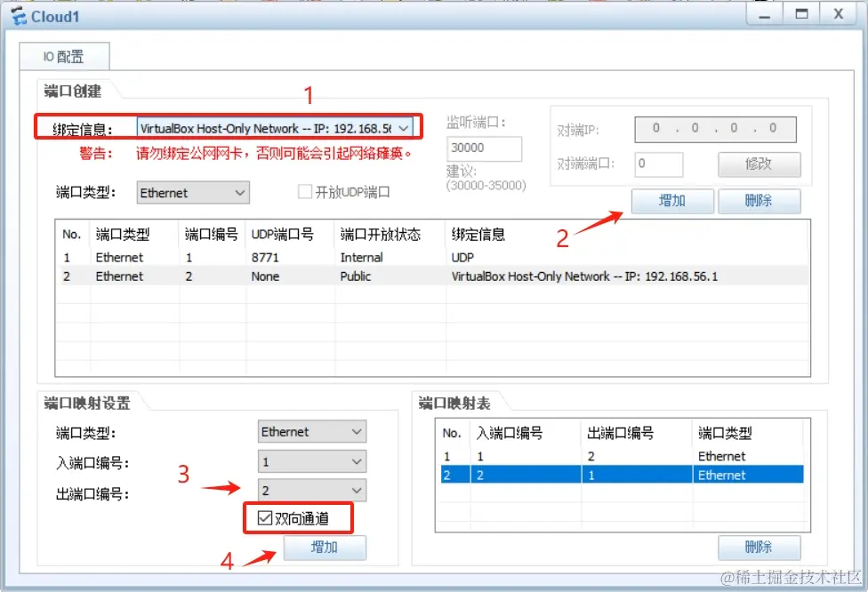This screenshot has height=592, width=868.
Task: Select mapping row 1 from port 1 to 2
Action: tap(622, 456)
